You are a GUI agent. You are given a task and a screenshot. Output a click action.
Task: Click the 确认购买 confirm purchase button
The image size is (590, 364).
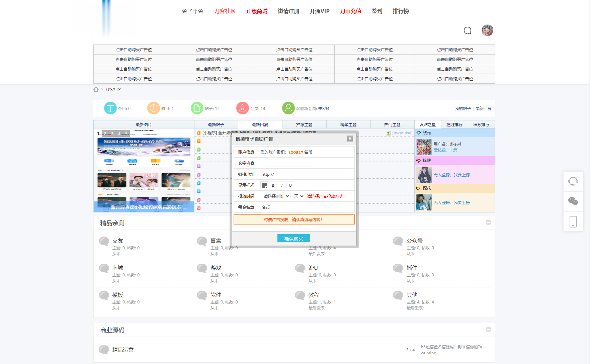pyautogui.click(x=293, y=238)
